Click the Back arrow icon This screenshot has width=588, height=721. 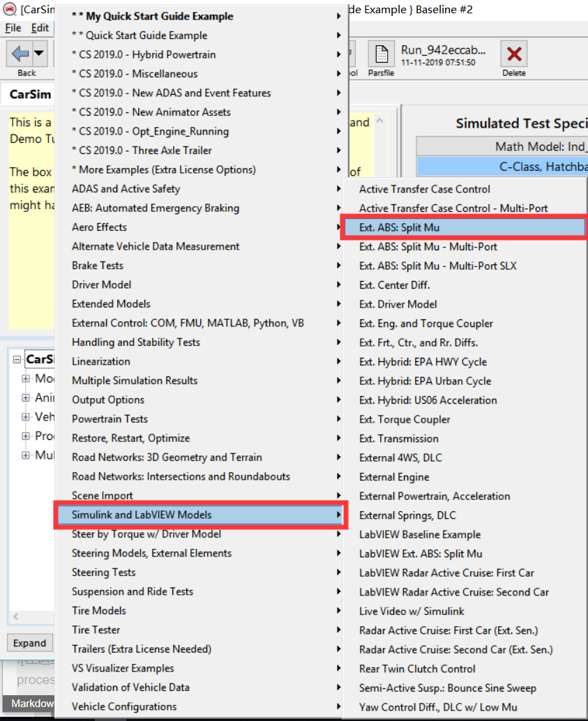tap(20, 54)
